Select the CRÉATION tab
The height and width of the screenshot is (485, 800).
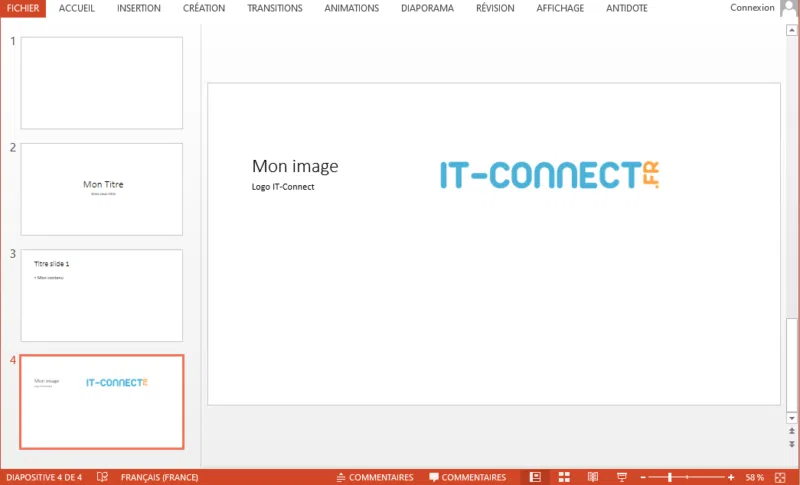(x=204, y=8)
